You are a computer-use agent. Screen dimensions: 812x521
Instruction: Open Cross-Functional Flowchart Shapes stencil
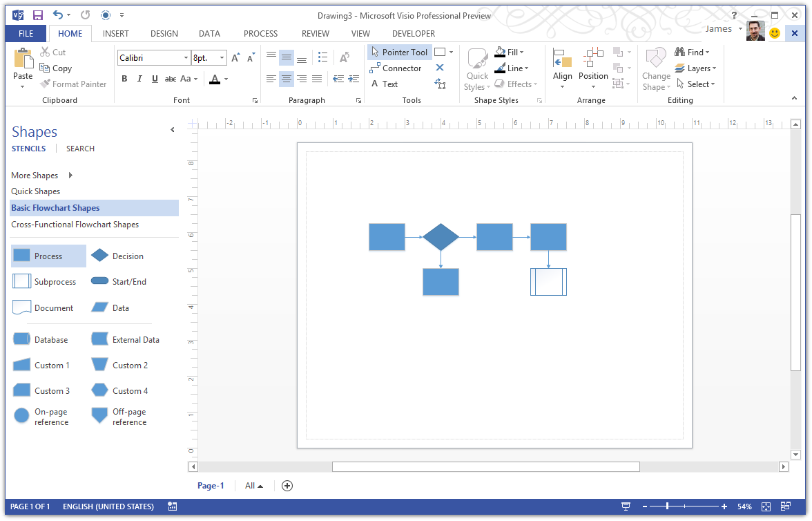coord(75,224)
